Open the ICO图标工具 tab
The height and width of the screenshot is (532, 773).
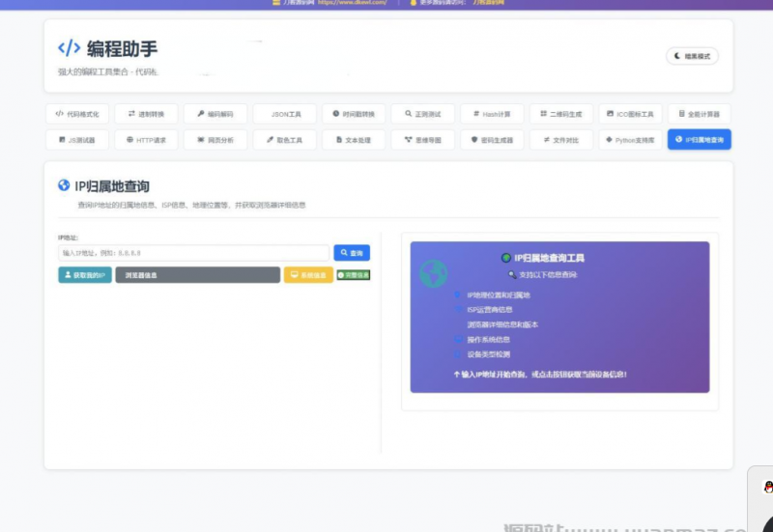pos(630,113)
